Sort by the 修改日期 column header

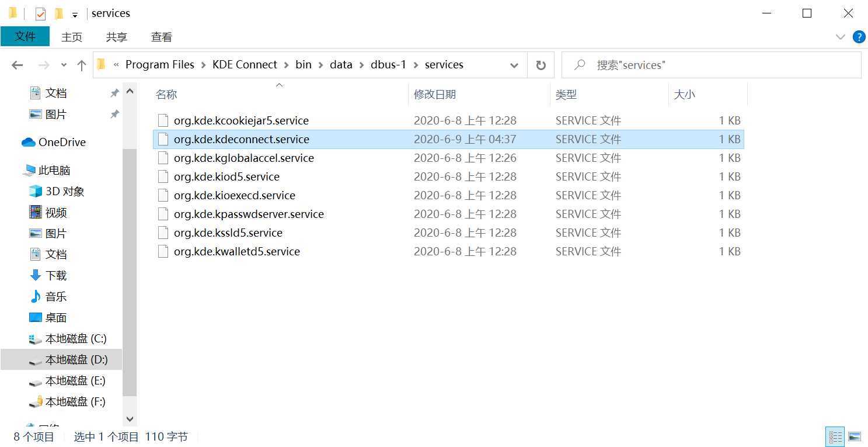point(479,94)
